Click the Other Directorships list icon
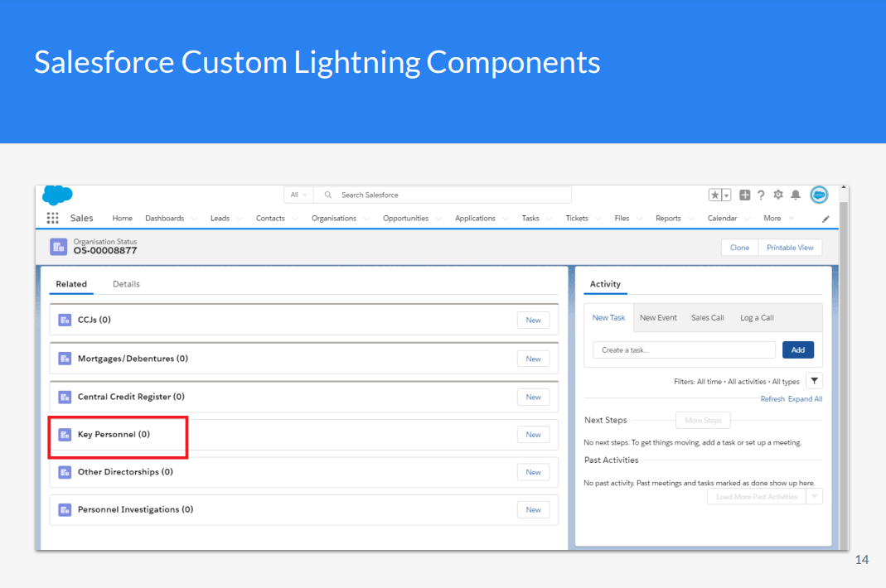Image resolution: width=886 pixels, height=588 pixels. pyautogui.click(x=65, y=472)
